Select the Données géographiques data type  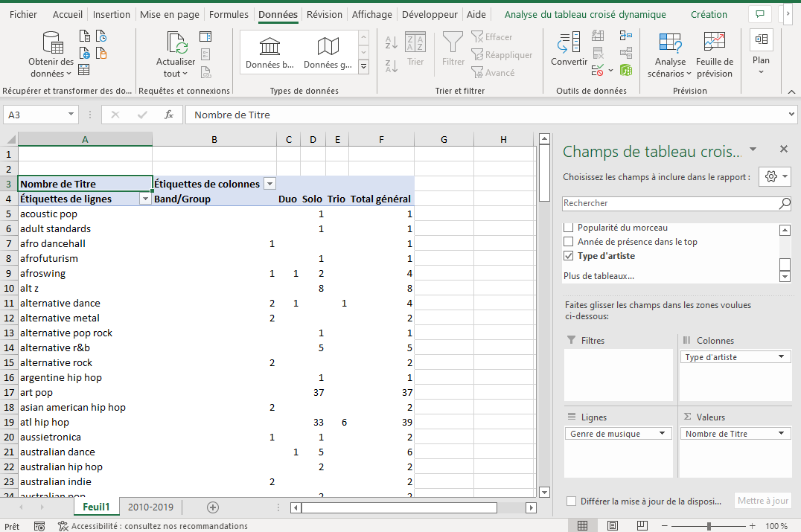(328, 53)
